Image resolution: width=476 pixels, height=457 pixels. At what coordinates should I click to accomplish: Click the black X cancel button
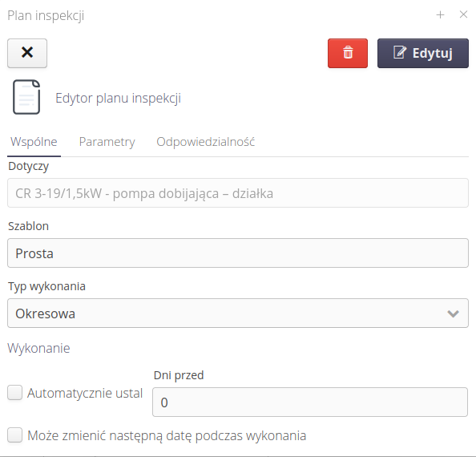coord(27,53)
